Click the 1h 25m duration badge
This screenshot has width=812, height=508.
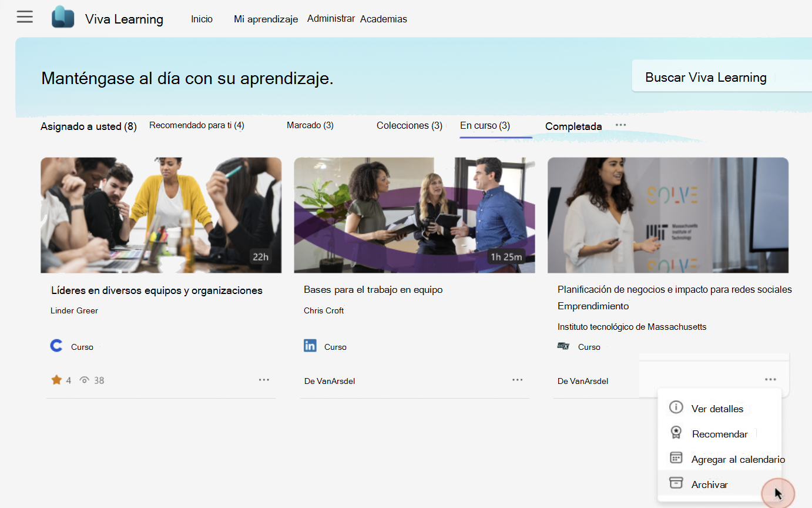click(505, 256)
